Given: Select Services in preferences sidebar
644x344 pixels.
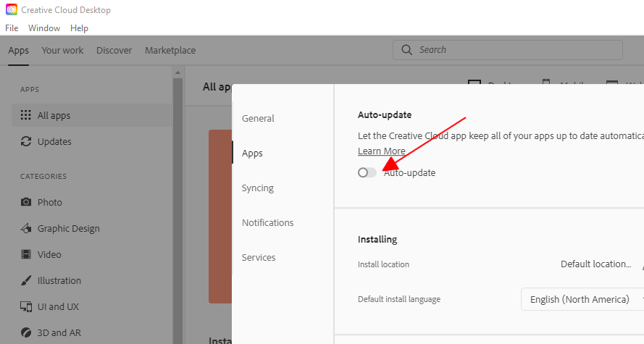Looking at the screenshot, I should click(x=259, y=257).
